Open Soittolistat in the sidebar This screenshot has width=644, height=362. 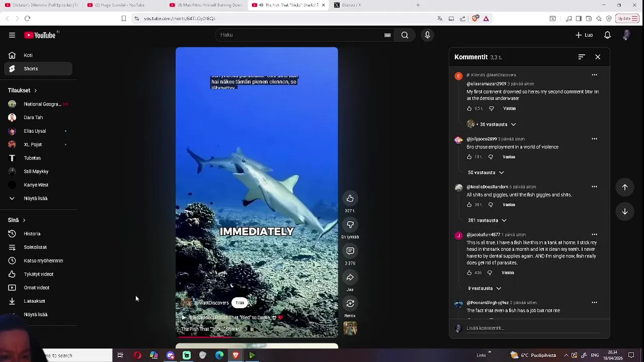38,247
